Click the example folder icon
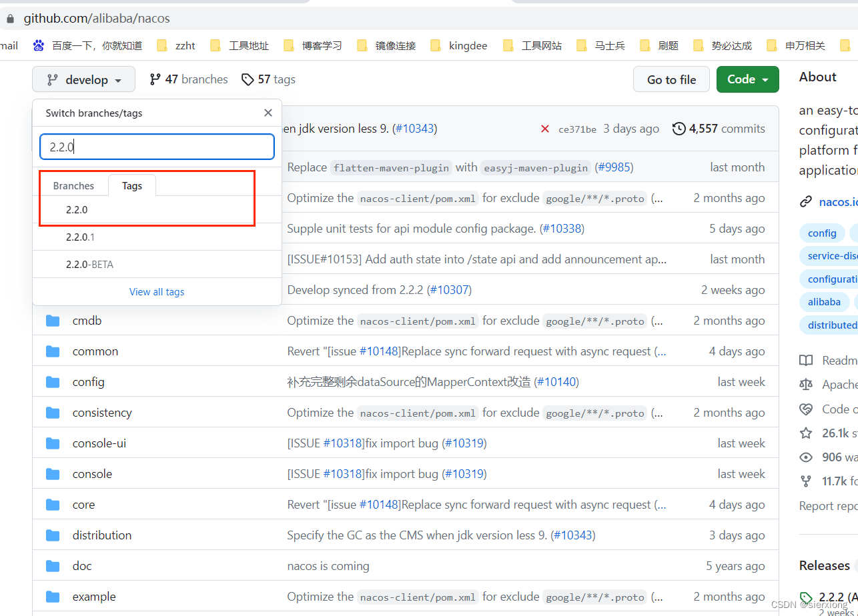This screenshot has width=858, height=616. click(53, 597)
